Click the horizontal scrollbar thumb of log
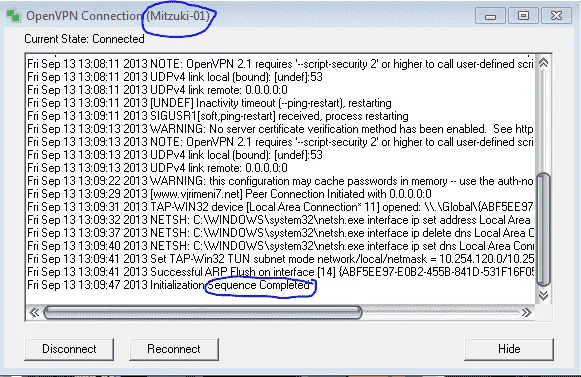 click(x=203, y=312)
